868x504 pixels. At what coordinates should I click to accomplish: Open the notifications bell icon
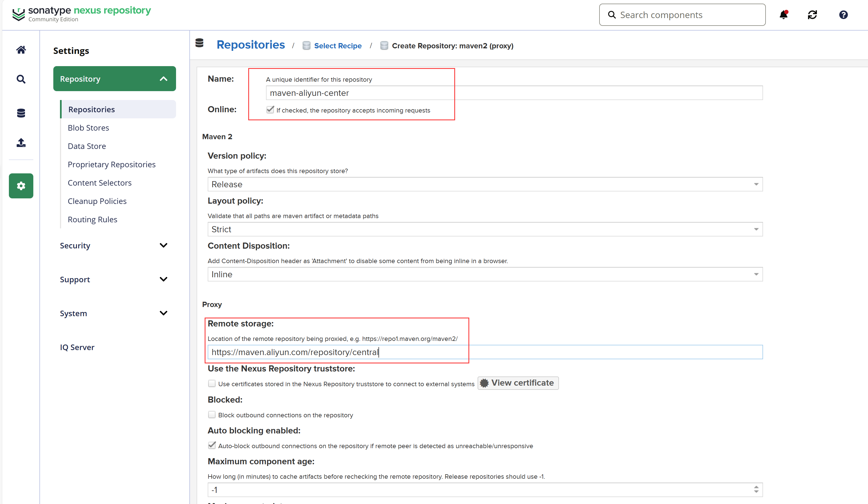pyautogui.click(x=783, y=15)
